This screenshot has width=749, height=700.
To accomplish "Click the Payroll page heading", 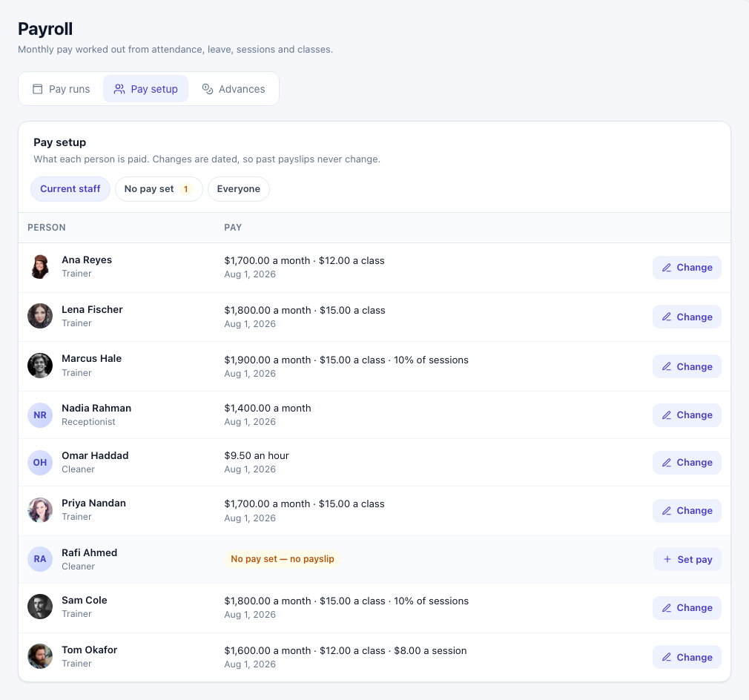I will click(45, 29).
